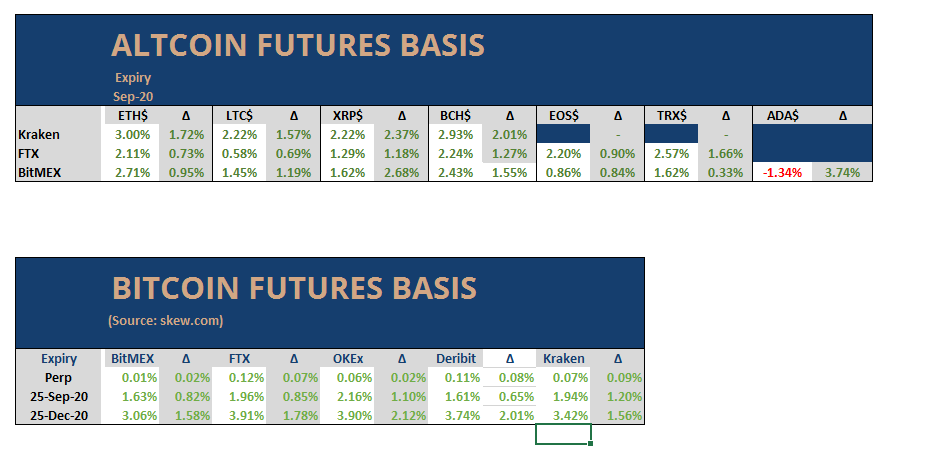Click the red -1.34% ADA cell
Image resolution: width=946 pixels, height=465 pixels.
click(x=781, y=172)
